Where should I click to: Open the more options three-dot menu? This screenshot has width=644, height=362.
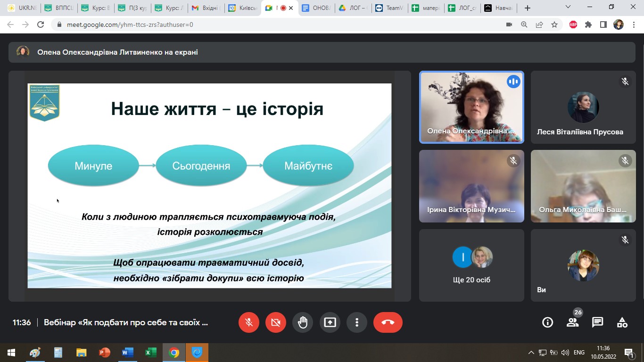click(x=357, y=322)
